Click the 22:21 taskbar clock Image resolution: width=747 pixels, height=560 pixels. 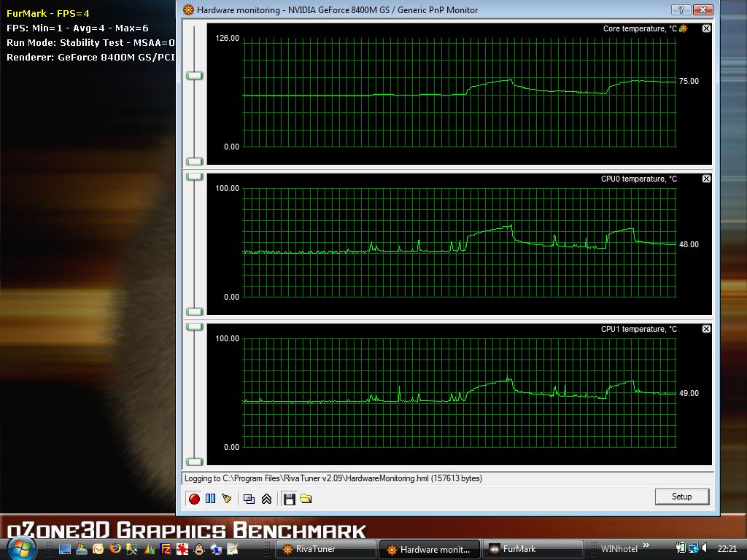point(727,549)
